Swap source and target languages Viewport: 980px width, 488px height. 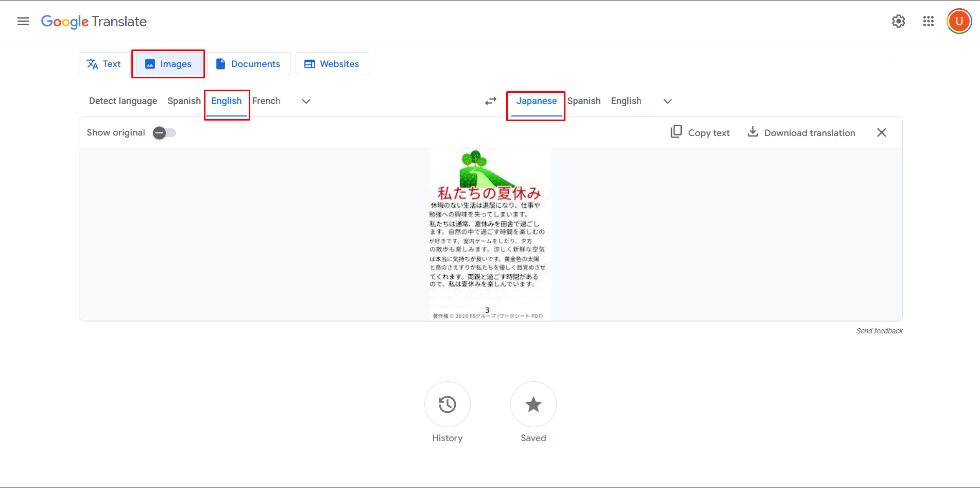tap(490, 101)
